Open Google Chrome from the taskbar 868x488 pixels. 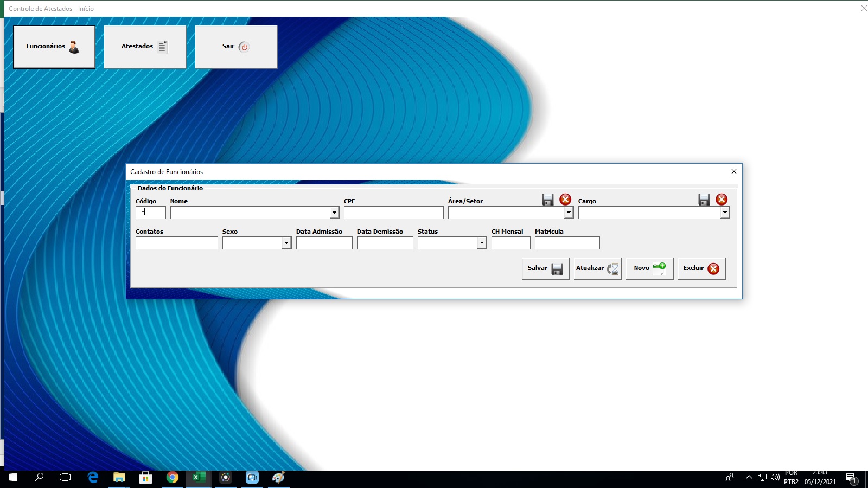point(173,478)
